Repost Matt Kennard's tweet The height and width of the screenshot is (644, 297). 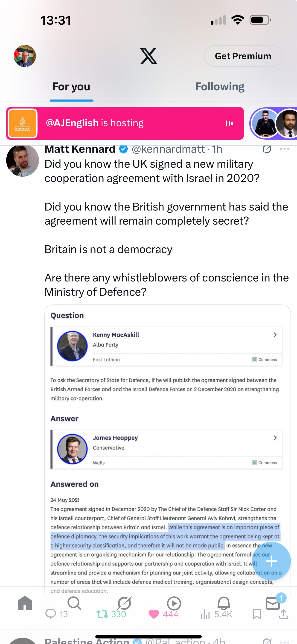(x=102, y=614)
